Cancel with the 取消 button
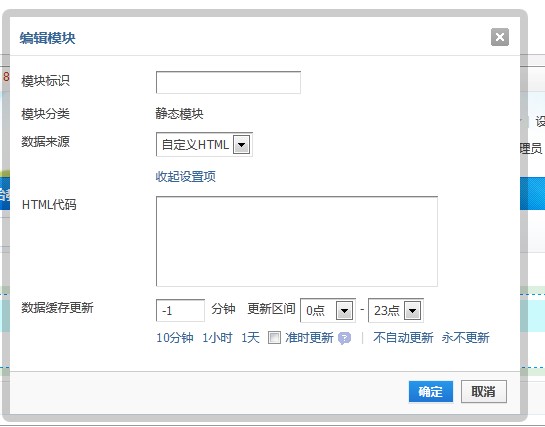This screenshot has height=427, width=545. [483, 392]
